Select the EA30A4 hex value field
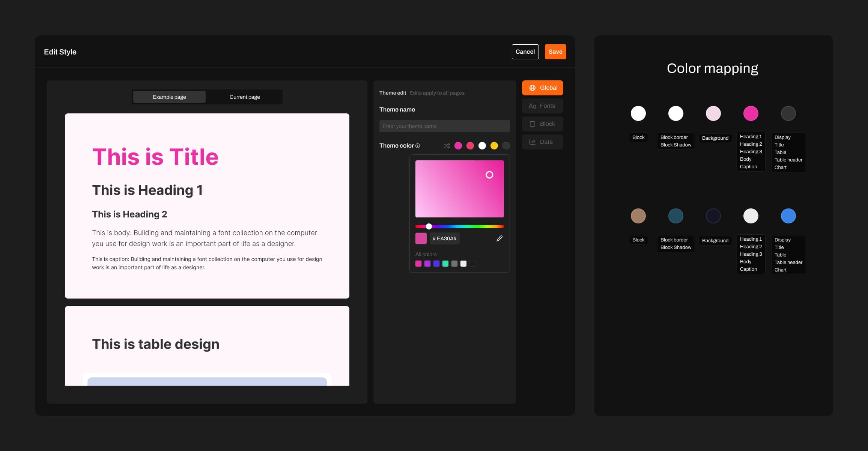This screenshot has width=868, height=451. [444, 238]
